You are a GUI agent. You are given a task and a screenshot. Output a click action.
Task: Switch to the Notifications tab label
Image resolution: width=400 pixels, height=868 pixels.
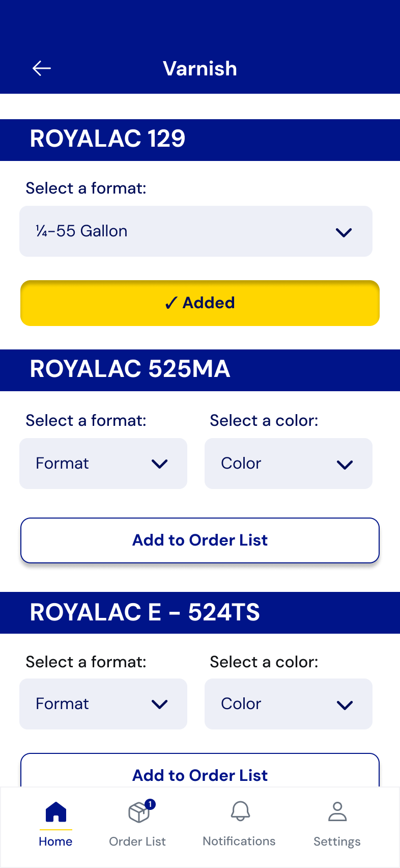(239, 841)
